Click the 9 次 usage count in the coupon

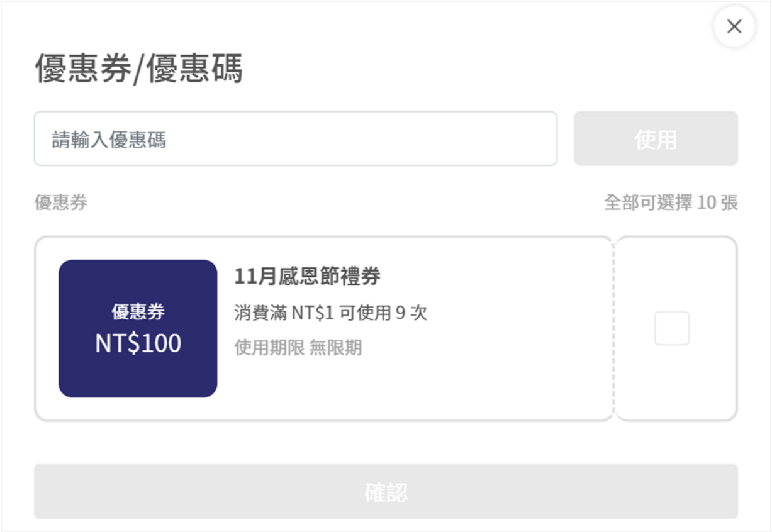click(411, 313)
